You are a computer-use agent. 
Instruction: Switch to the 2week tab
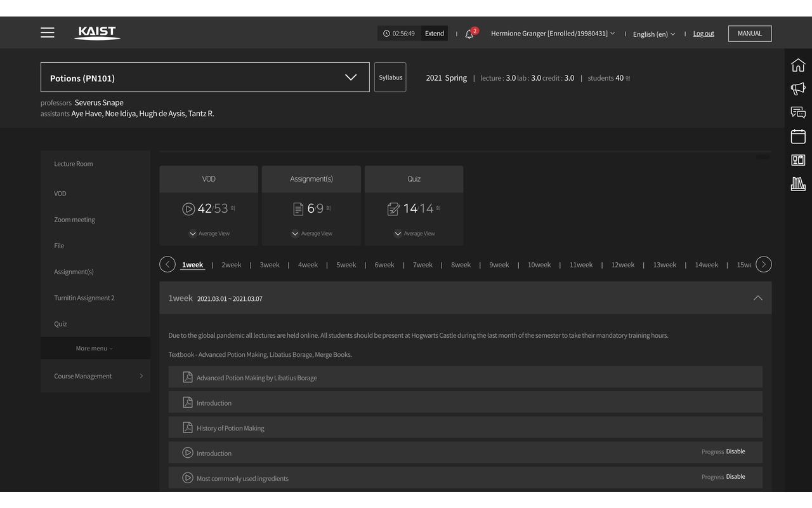[x=232, y=265]
